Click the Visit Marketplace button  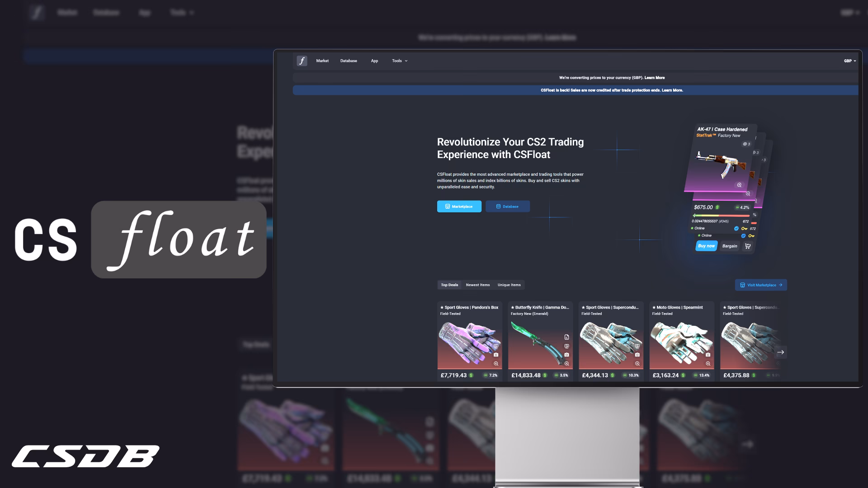(761, 285)
